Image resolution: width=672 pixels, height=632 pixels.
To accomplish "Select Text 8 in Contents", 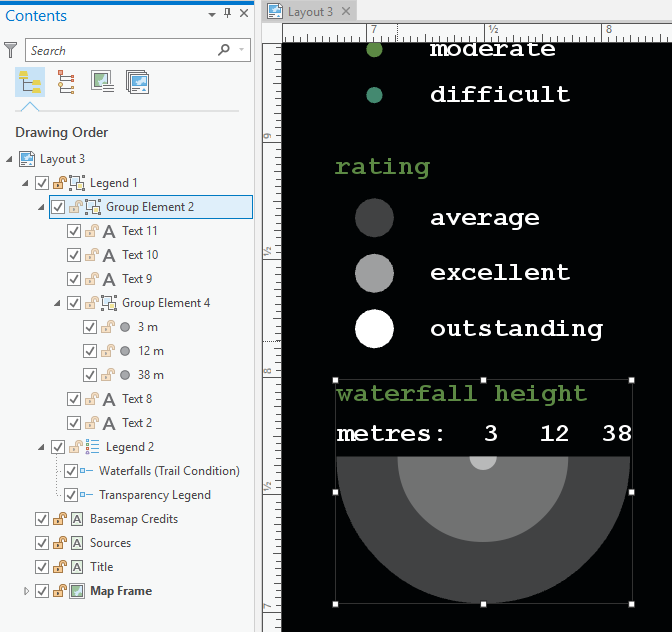I will 137,399.
